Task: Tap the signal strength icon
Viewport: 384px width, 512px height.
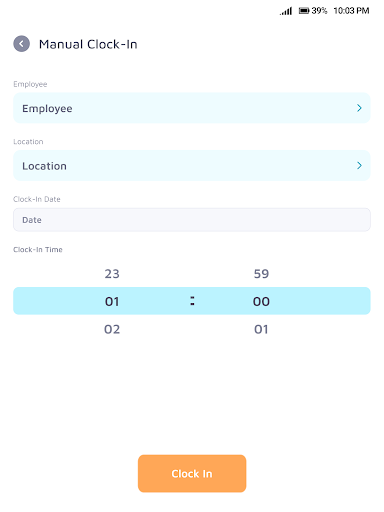Action: 286,11
